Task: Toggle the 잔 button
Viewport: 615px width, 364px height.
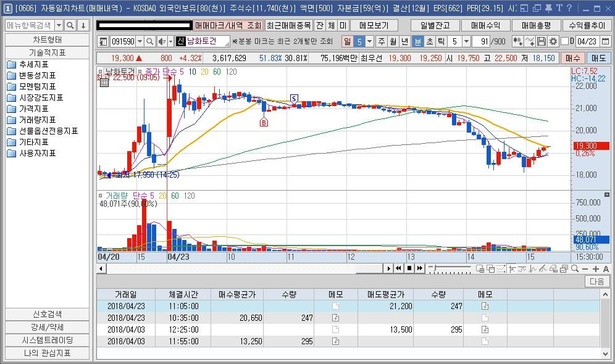Action: click(x=320, y=25)
